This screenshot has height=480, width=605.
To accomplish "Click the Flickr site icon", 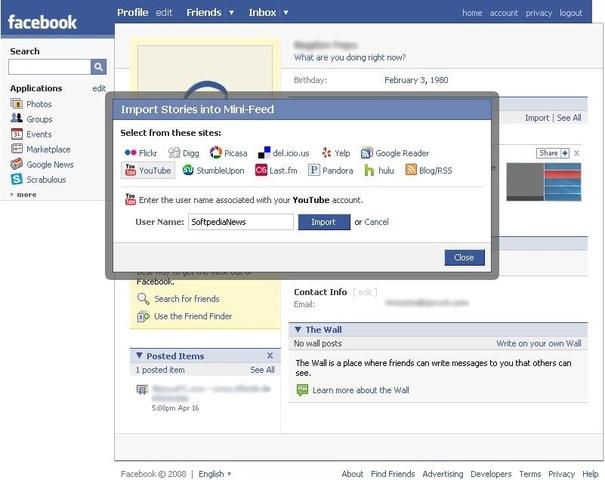I will [130, 153].
